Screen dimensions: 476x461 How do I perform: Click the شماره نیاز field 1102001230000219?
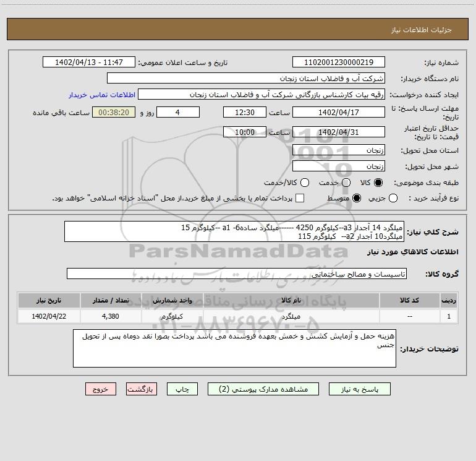coord(339,62)
